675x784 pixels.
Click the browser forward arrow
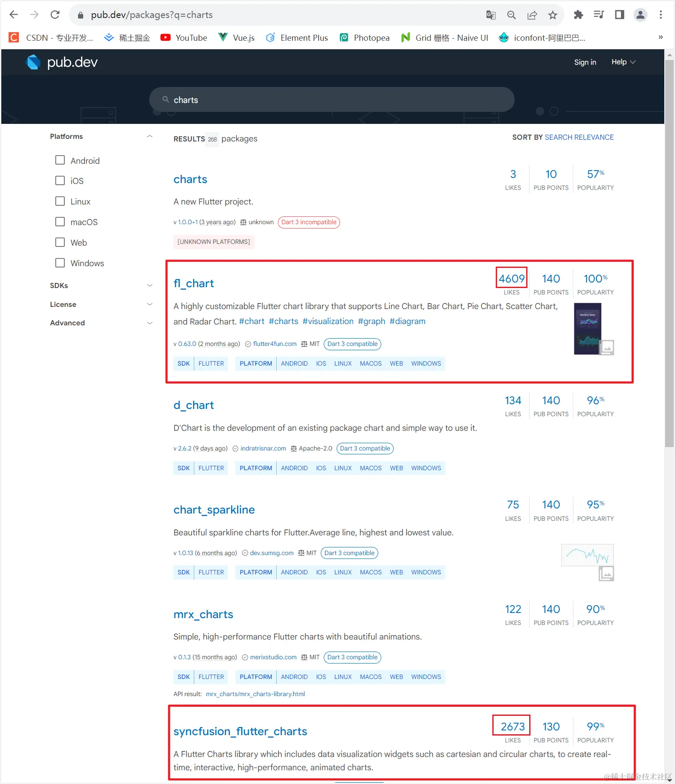[x=34, y=15]
